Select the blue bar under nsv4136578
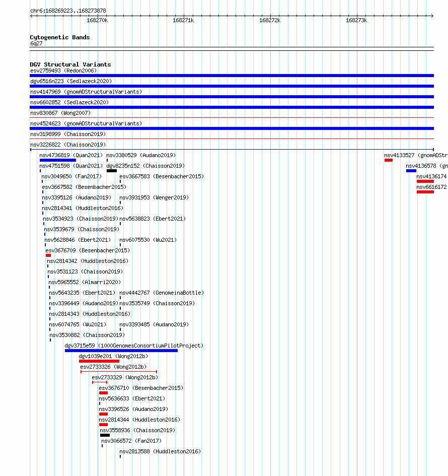 [411, 171]
